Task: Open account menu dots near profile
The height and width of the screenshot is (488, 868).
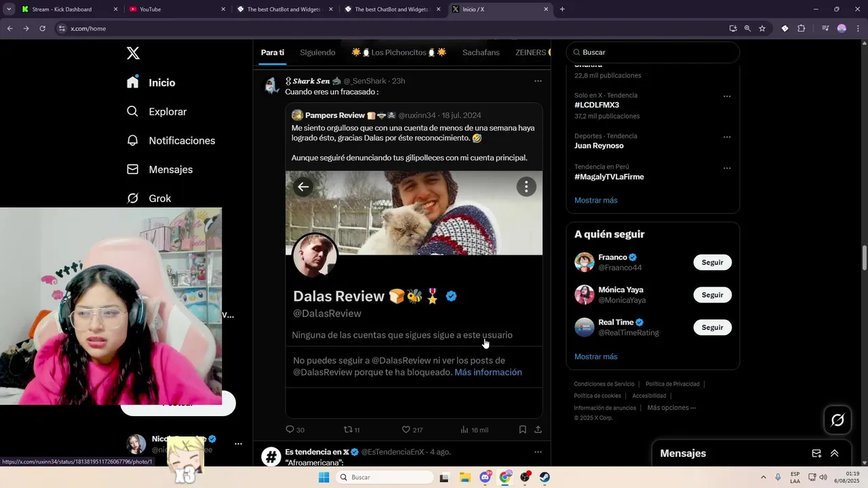Action: click(238, 444)
